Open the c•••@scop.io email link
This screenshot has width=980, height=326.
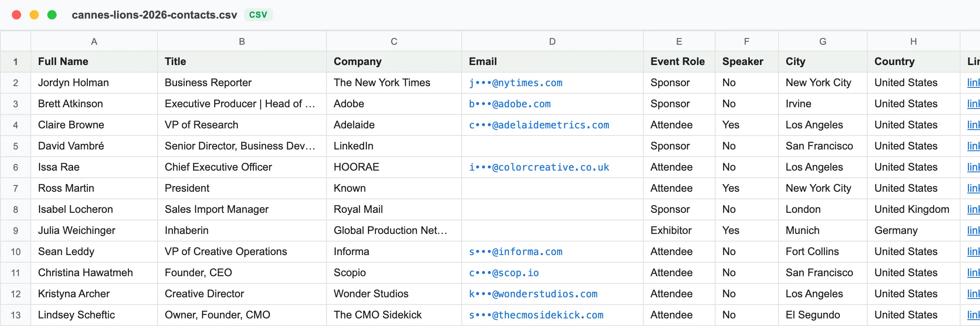pos(504,273)
